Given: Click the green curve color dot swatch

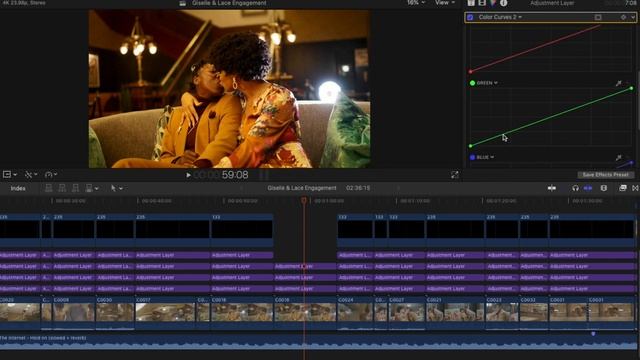Looking at the screenshot, I should click(x=472, y=83).
